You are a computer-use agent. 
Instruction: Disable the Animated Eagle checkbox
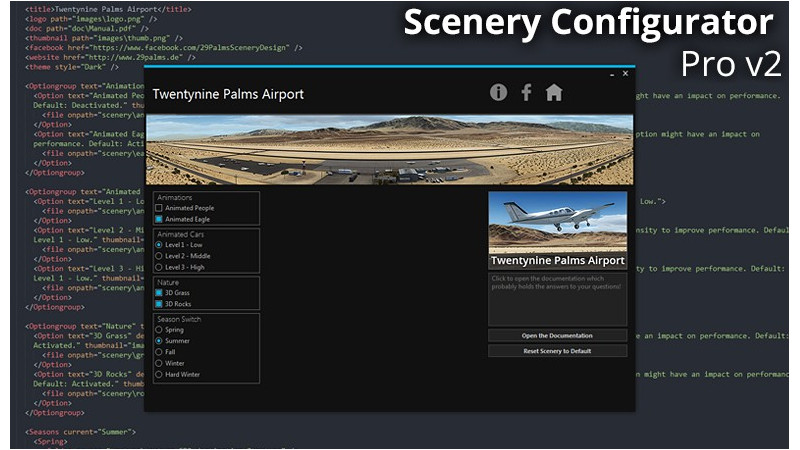(x=159, y=219)
